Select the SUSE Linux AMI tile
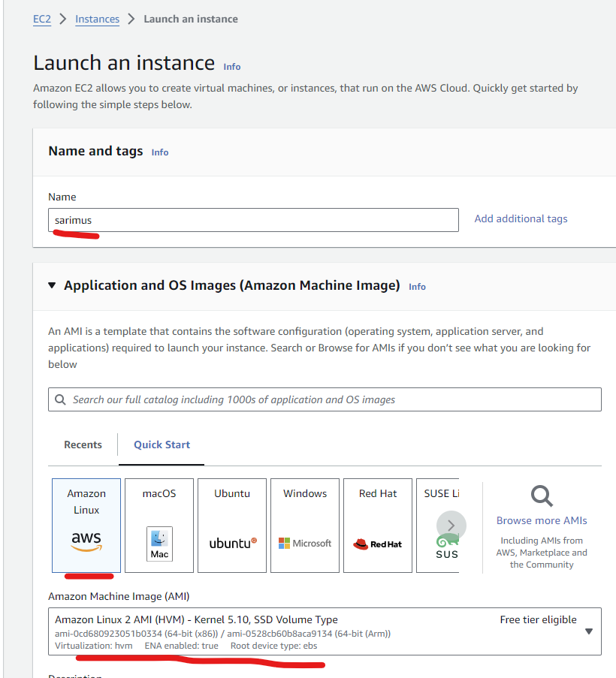This screenshot has height=678, width=616. [x=438, y=526]
